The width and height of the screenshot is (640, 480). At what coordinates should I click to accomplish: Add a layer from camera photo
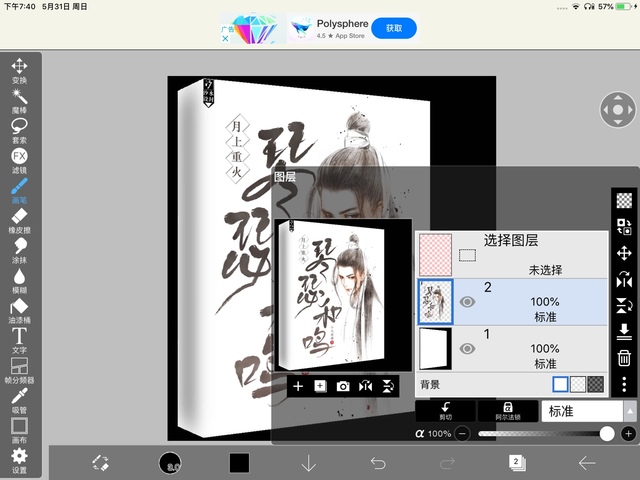click(x=343, y=386)
